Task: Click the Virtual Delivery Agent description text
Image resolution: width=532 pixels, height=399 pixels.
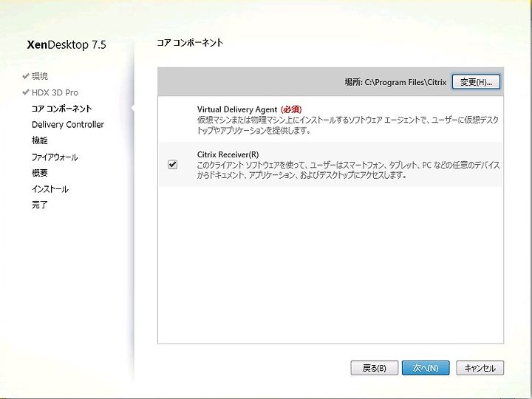Action: click(348, 125)
